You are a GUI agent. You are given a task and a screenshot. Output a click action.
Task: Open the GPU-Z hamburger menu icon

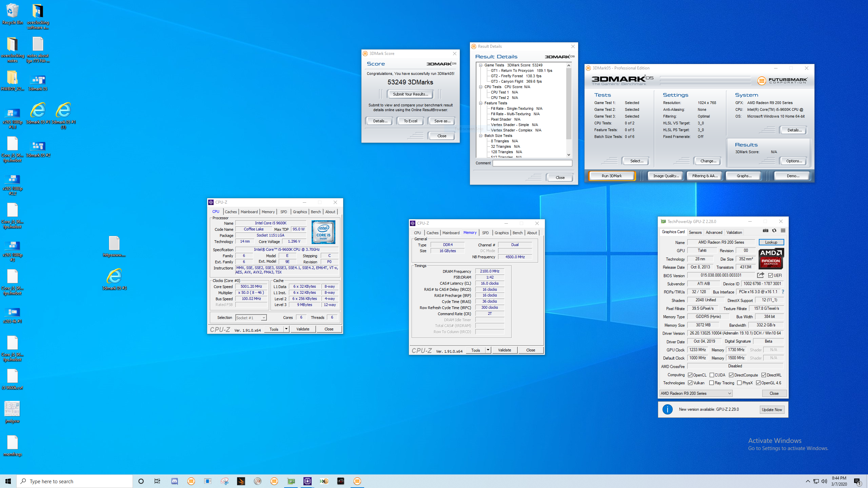(783, 230)
